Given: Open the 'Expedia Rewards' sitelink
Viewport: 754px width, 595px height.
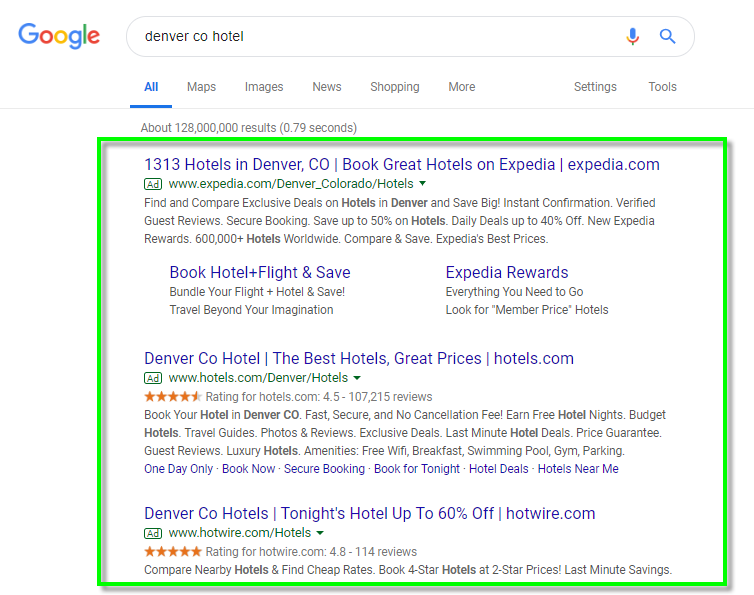Looking at the screenshot, I should 507,272.
